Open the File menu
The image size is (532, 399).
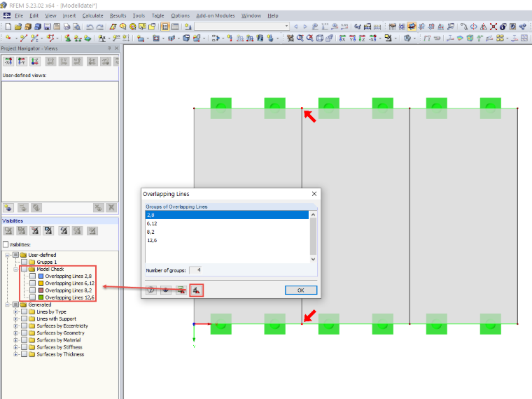[x=19, y=15]
